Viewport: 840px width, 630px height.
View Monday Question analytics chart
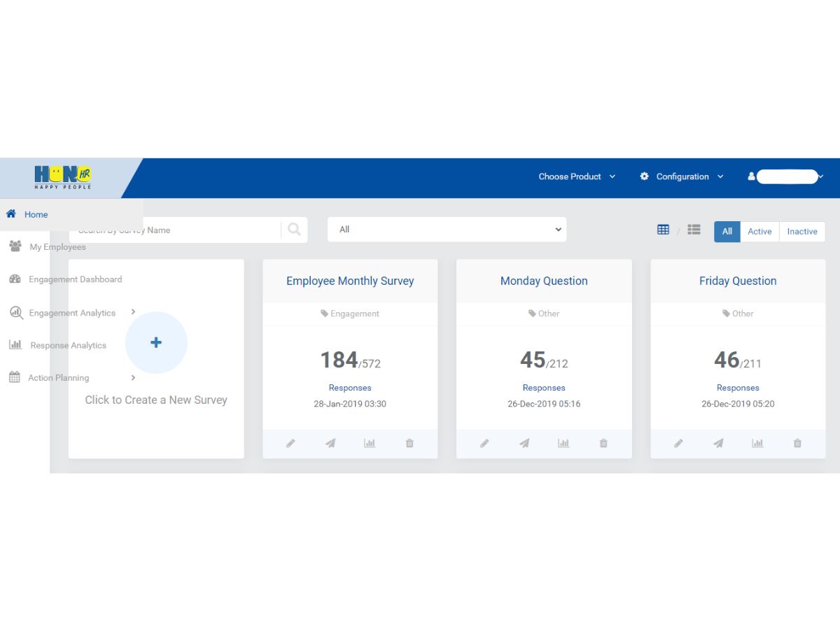(x=563, y=443)
